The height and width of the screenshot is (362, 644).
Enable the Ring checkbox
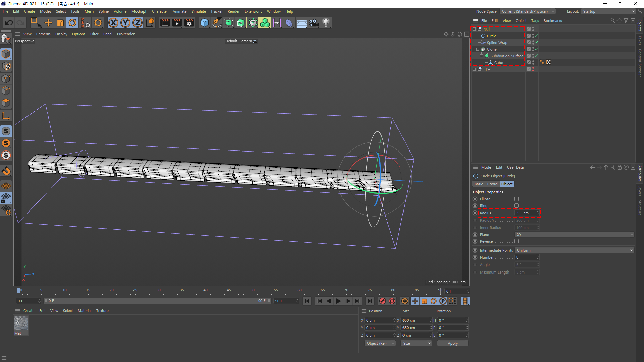click(516, 206)
